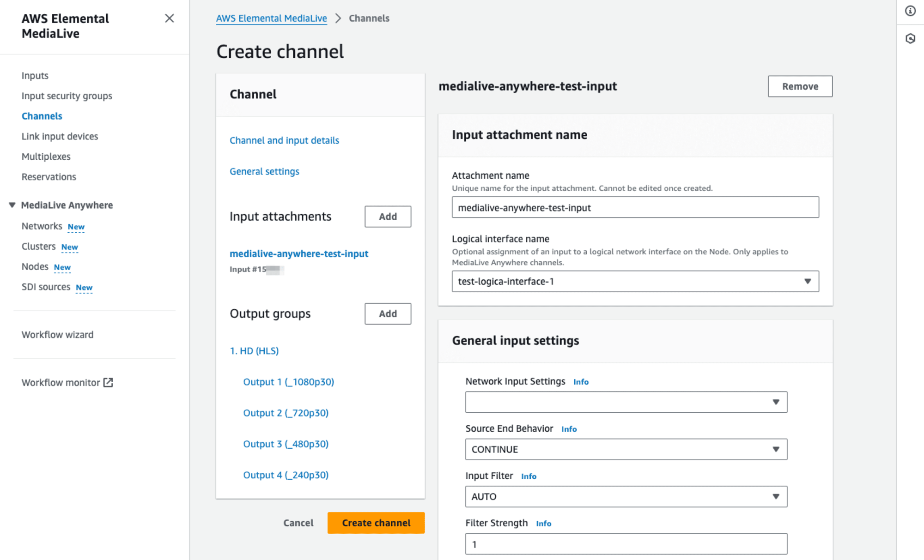Select medialive-anywhere-test-input attachment link
The width and height of the screenshot is (924, 560).
[x=299, y=253]
